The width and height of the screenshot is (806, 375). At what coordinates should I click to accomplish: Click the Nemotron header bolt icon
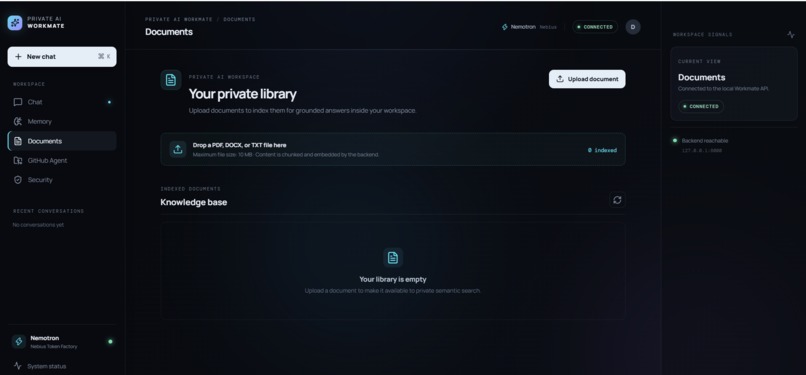[505, 27]
